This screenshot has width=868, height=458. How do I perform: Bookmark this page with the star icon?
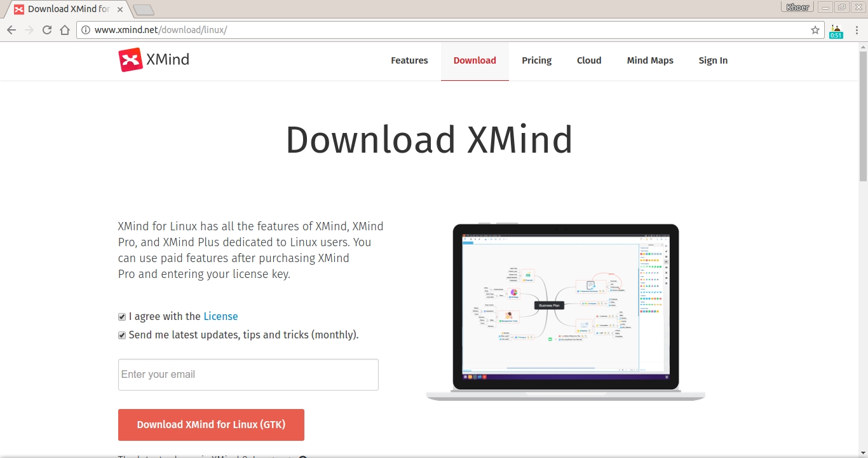[x=815, y=30]
